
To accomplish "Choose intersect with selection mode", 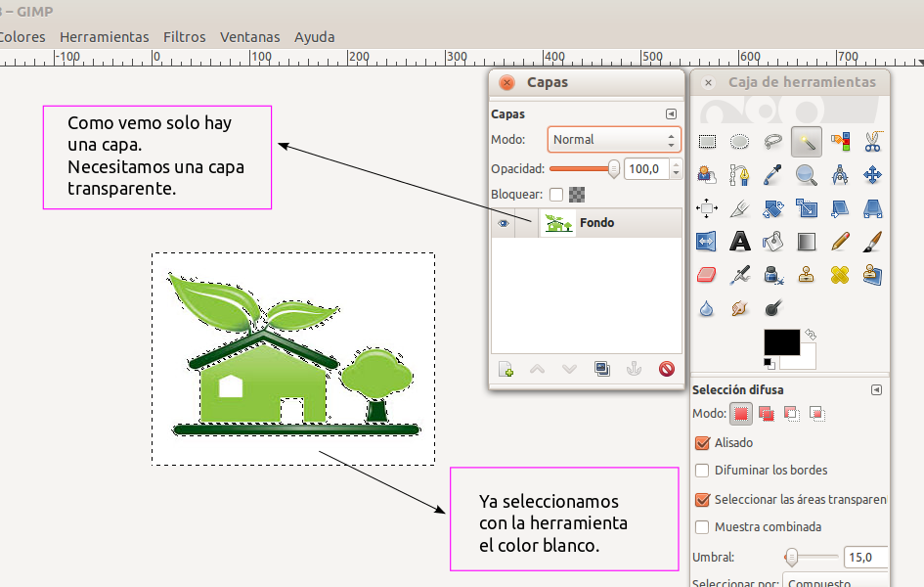I will click(x=816, y=414).
